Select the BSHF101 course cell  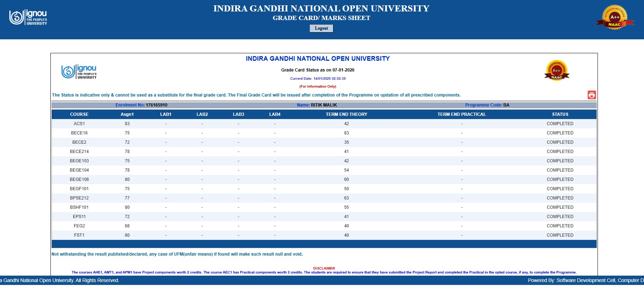(x=79, y=207)
